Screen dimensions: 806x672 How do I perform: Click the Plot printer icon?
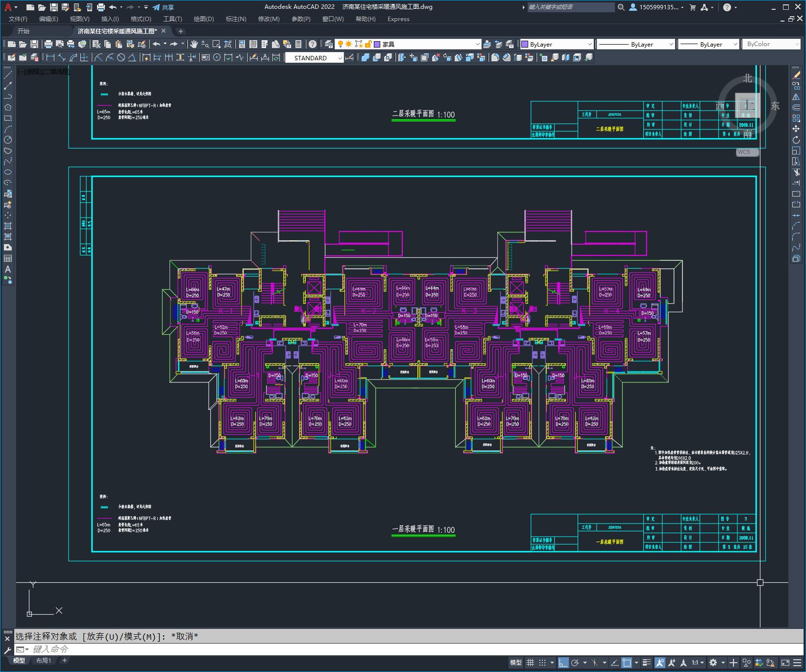pos(48,44)
